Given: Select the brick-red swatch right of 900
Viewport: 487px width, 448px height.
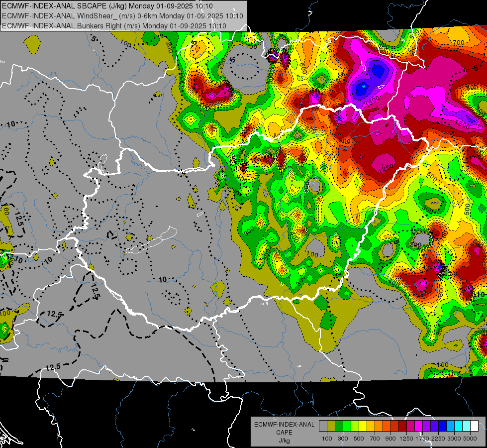Looking at the screenshot, I should tap(395, 426).
